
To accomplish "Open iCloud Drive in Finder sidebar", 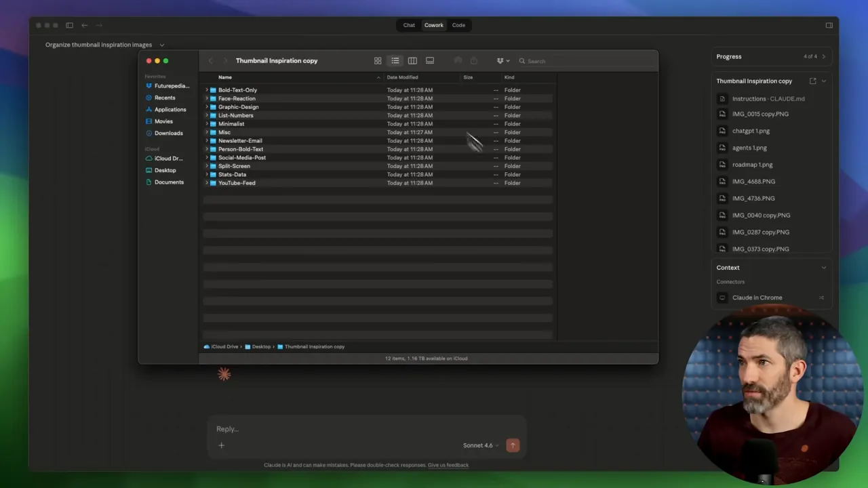I will [x=163, y=159].
